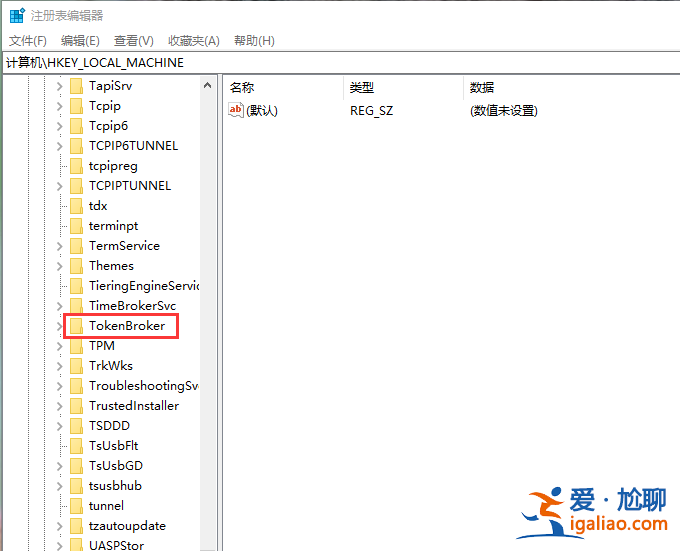Expand the TPM key
The height and width of the screenshot is (551, 680).
[59, 346]
